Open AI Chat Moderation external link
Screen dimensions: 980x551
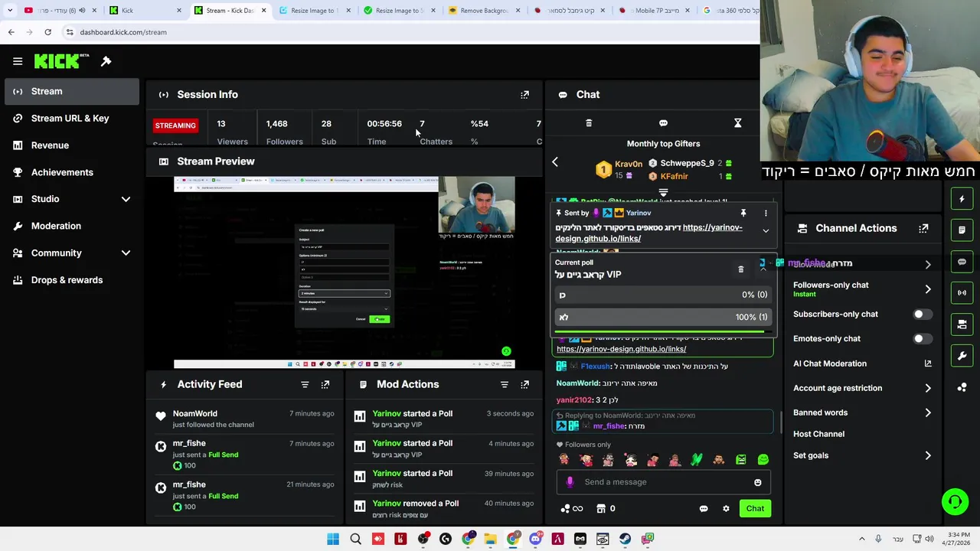[928, 364]
